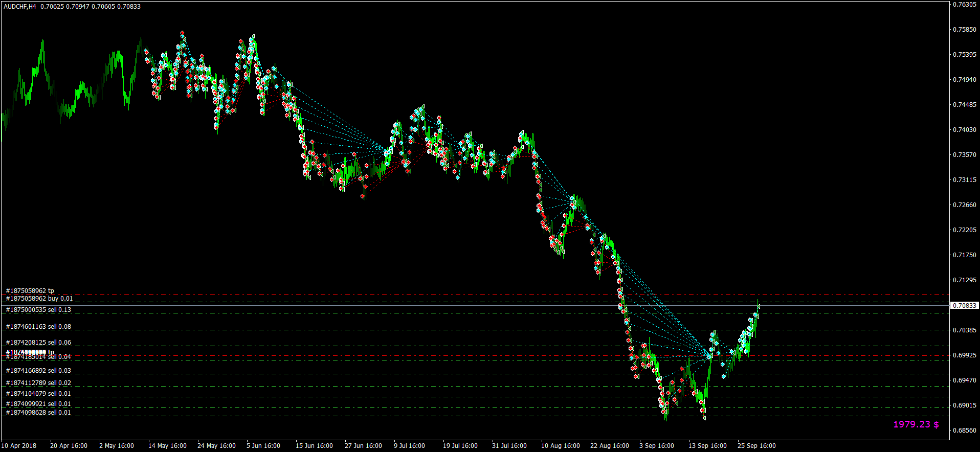Click time axis label 27 Jun 16:00

point(363,446)
